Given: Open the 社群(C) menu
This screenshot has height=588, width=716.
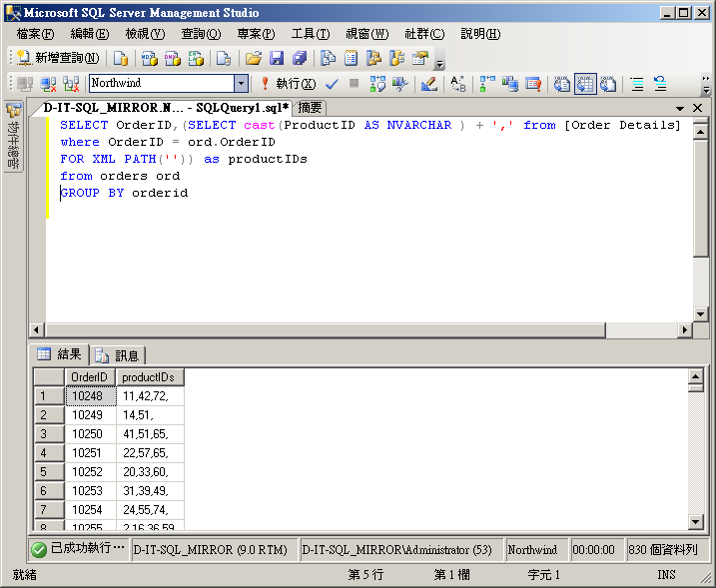Looking at the screenshot, I should click(x=424, y=34).
